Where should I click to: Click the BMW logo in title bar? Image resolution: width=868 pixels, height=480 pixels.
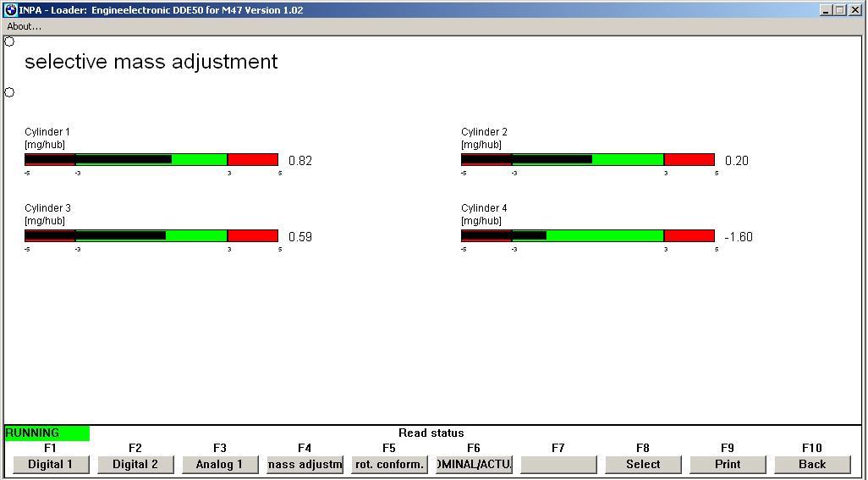(x=10, y=10)
